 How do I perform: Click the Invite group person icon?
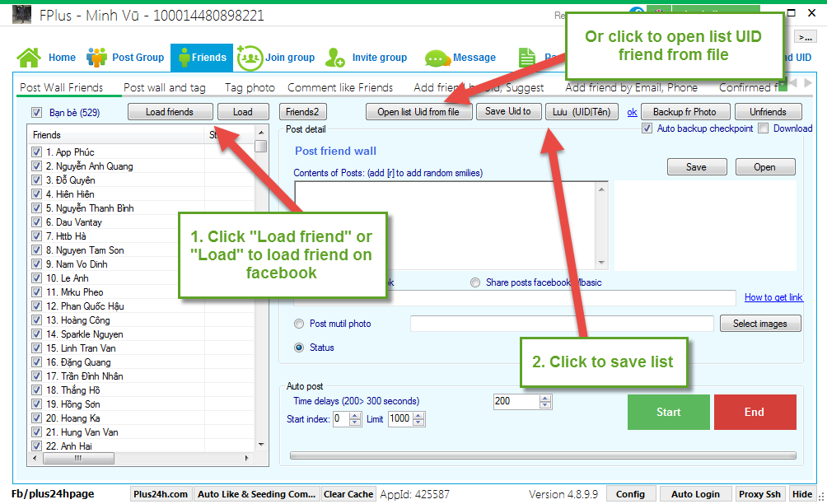click(x=335, y=58)
